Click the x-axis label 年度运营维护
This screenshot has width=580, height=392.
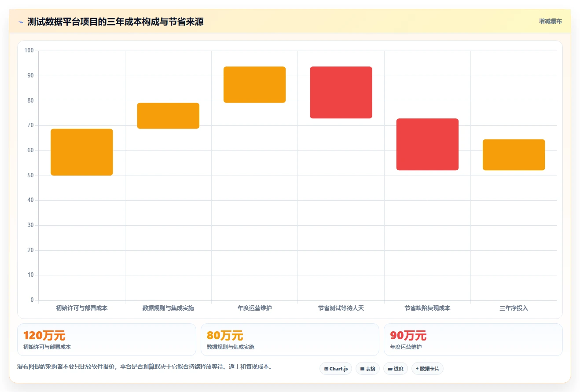coord(255,308)
